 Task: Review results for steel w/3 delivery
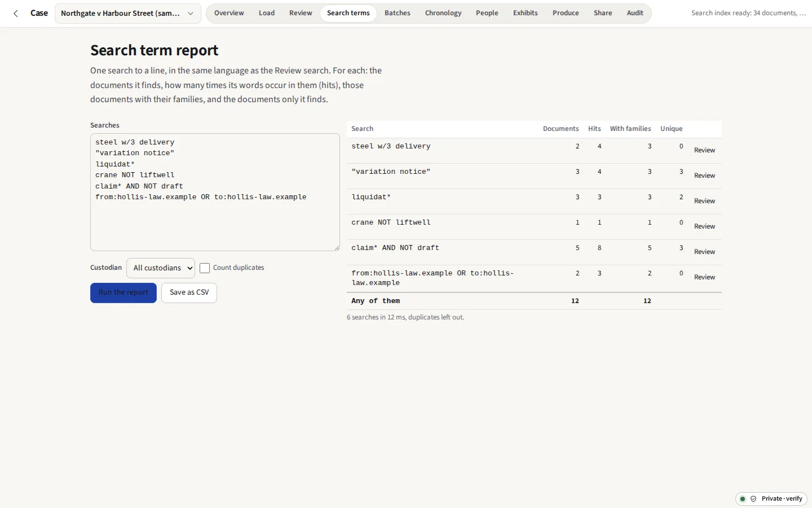(704, 150)
